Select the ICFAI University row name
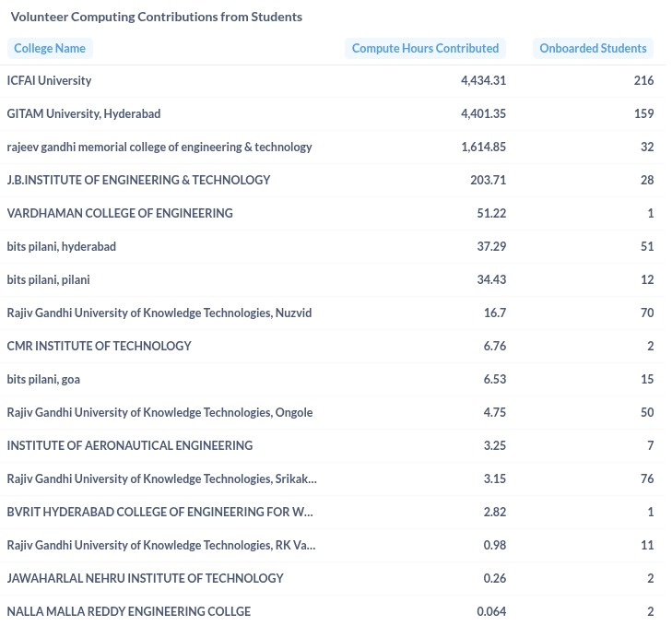The height and width of the screenshot is (626, 672). pyautogui.click(x=49, y=80)
